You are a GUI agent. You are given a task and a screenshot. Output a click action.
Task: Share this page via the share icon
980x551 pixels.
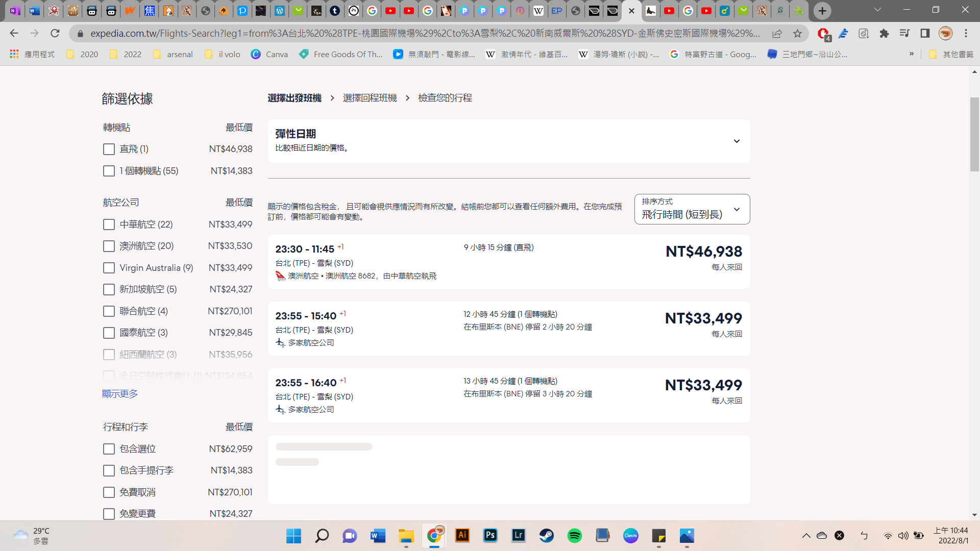click(777, 34)
